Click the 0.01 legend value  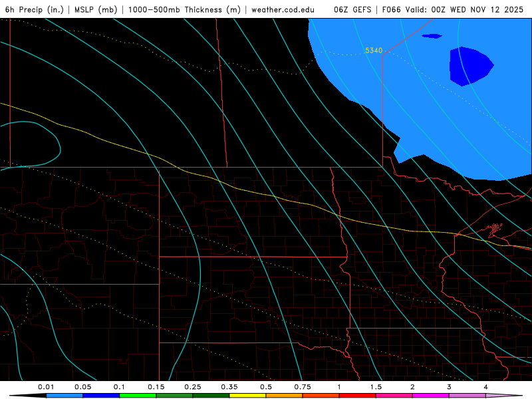point(46,387)
